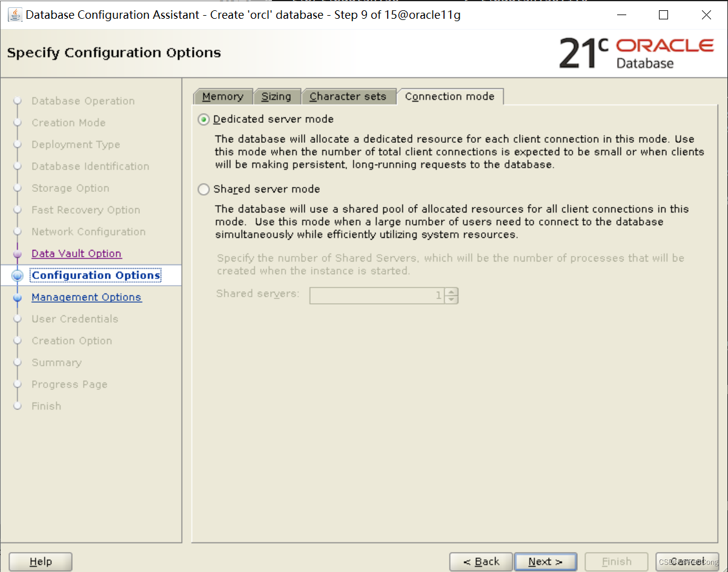The image size is (728, 572).
Task: Click the Oracle 21c Database logo
Action: (636, 53)
